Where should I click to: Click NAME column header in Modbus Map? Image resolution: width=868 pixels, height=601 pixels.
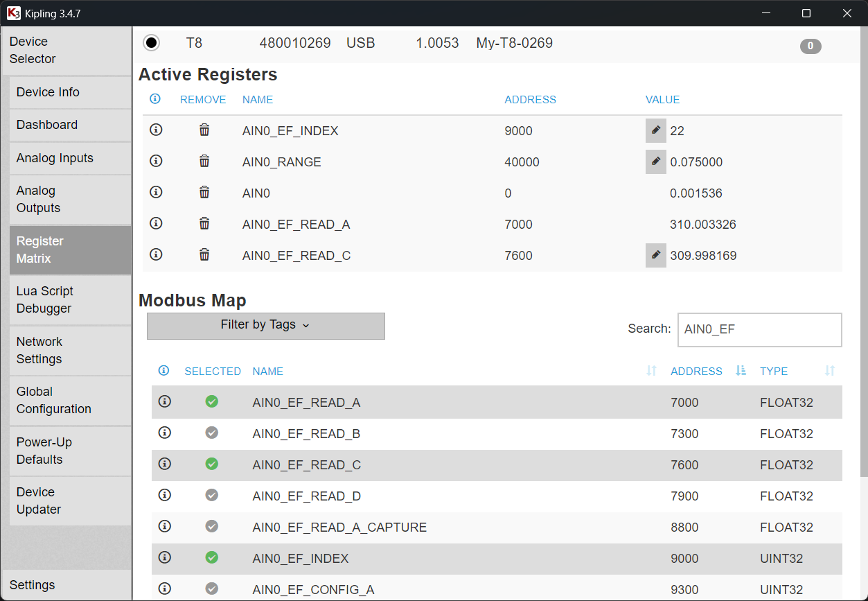tap(268, 372)
